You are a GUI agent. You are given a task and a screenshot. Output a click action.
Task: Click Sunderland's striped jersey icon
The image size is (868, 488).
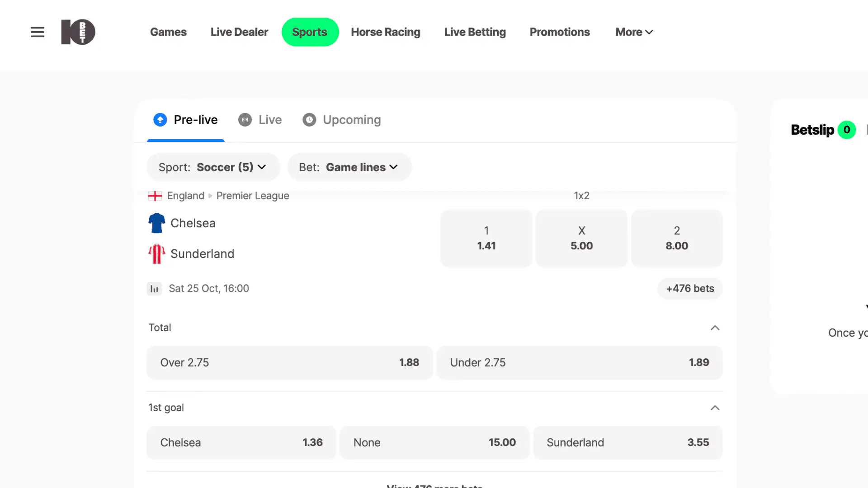point(156,253)
